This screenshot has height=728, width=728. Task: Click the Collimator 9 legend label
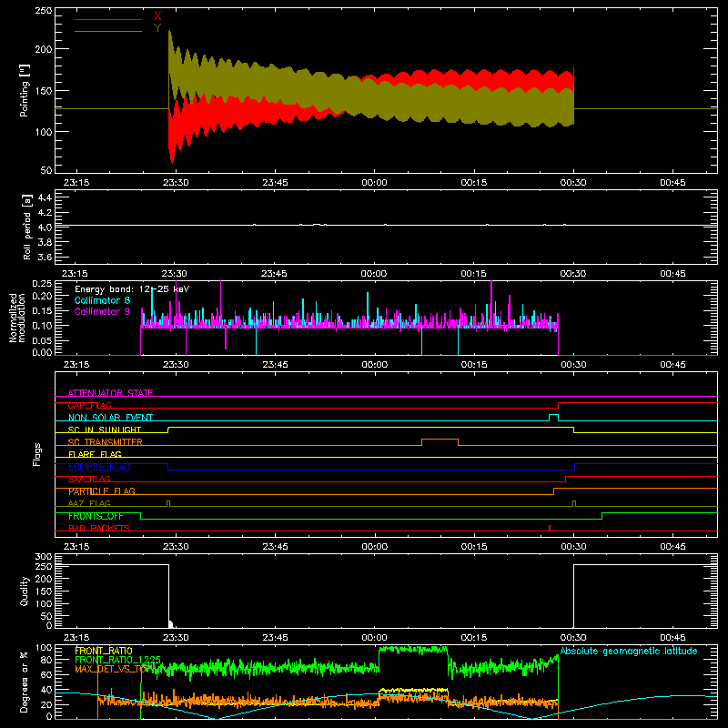point(102,311)
